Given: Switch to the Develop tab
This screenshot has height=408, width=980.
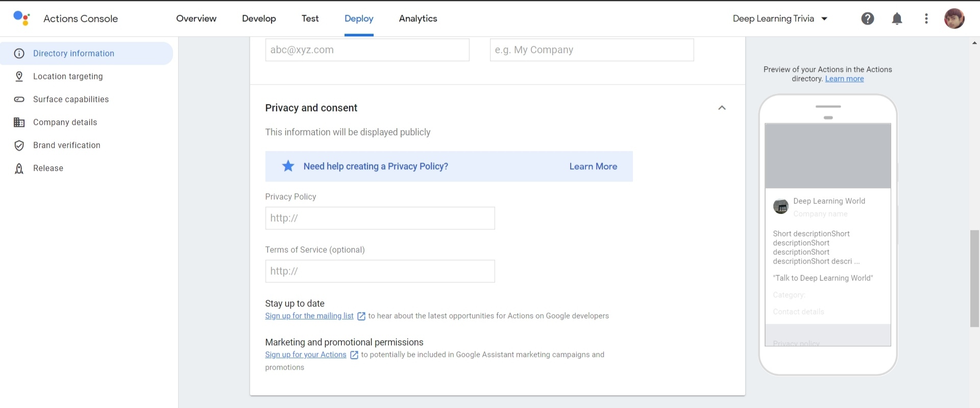Looking at the screenshot, I should pyautogui.click(x=259, y=19).
